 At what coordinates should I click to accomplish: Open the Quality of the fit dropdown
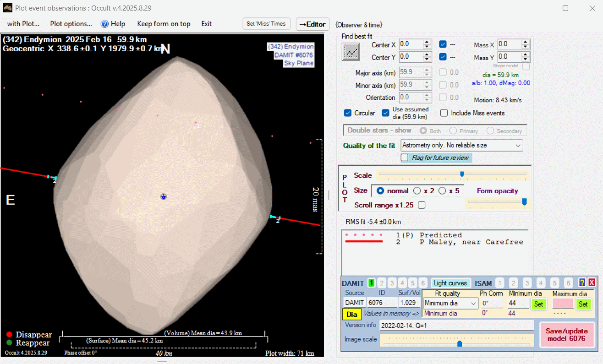461,146
